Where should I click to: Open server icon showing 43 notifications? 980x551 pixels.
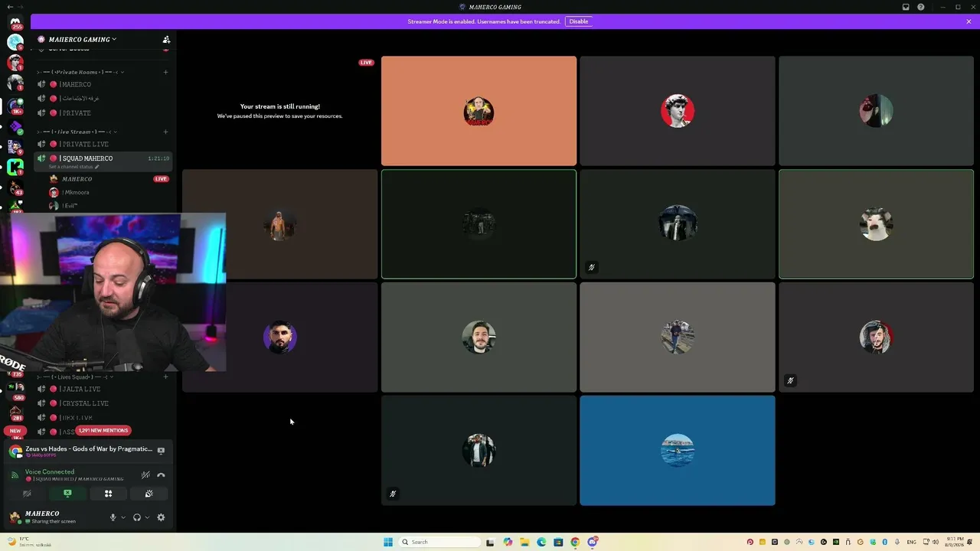point(15,186)
